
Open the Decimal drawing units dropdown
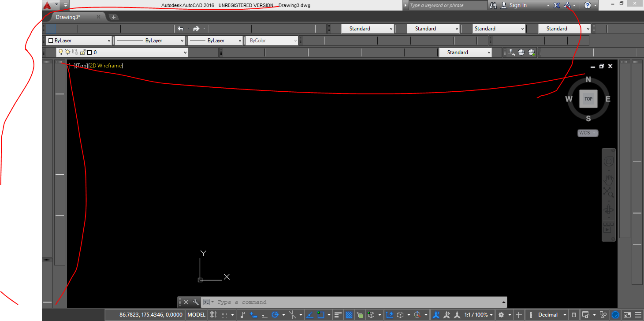pos(552,315)
